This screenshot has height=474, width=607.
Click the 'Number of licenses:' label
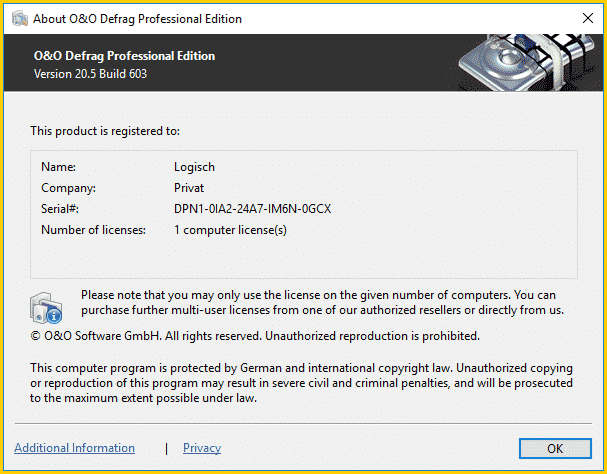coord(93,230)
